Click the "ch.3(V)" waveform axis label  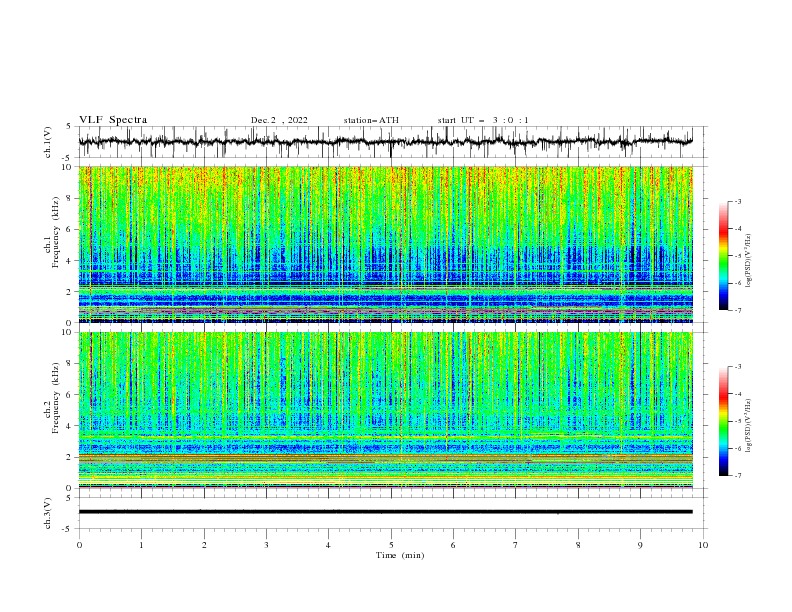pyautogui.click(x=48, y=513)
